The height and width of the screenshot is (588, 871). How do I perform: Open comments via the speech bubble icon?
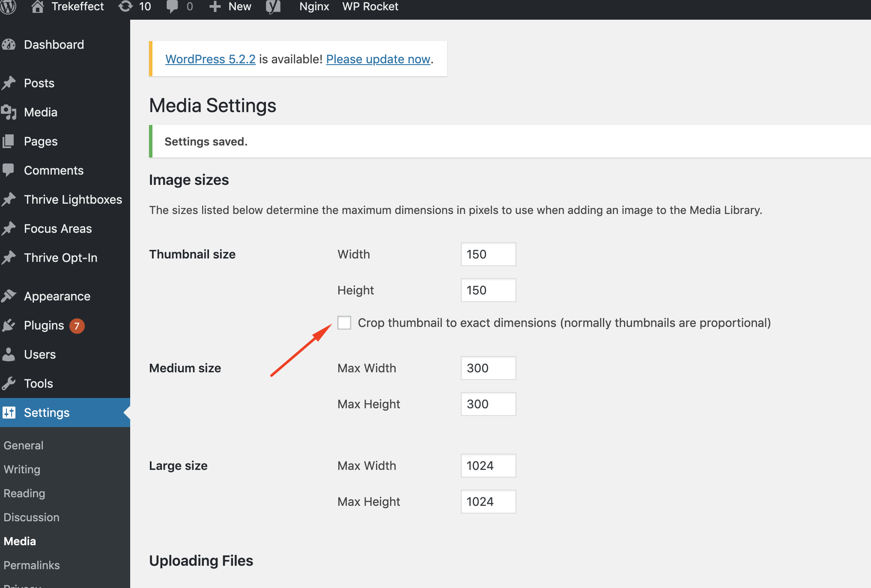point(173,6)
